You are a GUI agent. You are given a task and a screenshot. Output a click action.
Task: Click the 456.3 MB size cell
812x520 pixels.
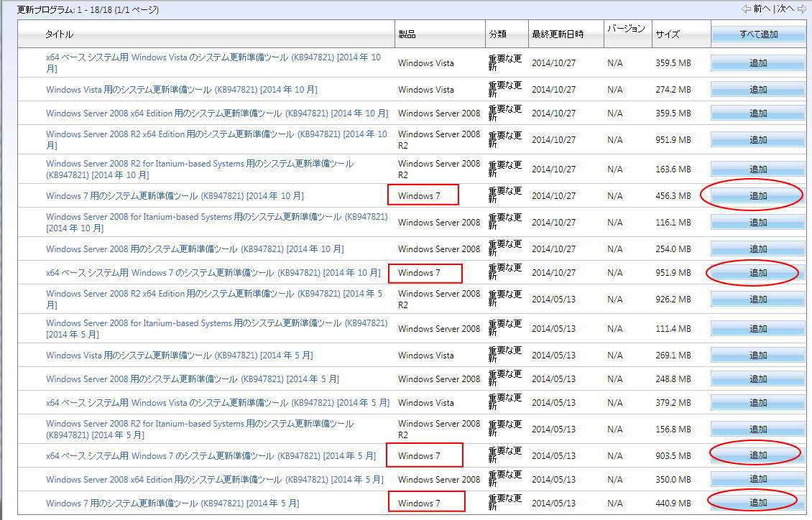coord(673,195)
